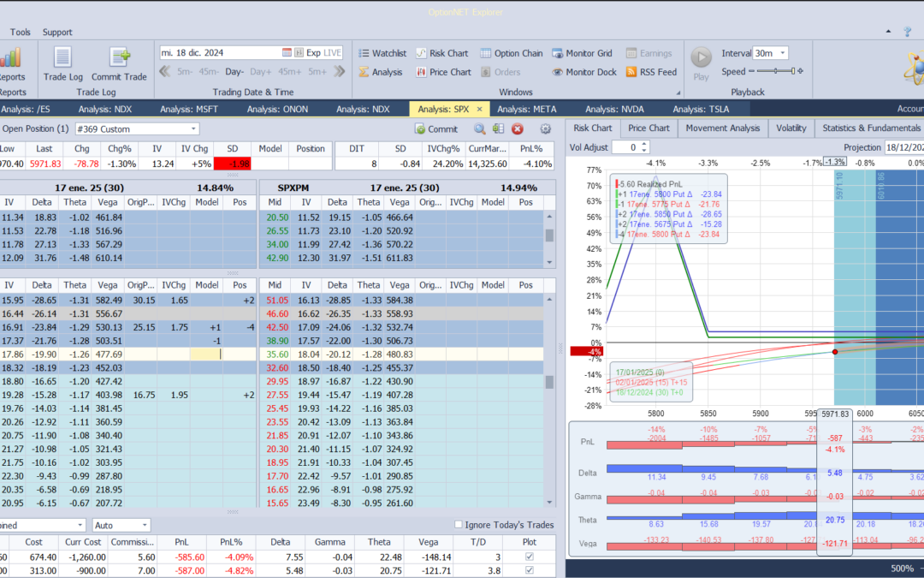Open the calendar date picker icon

[287, 52]
